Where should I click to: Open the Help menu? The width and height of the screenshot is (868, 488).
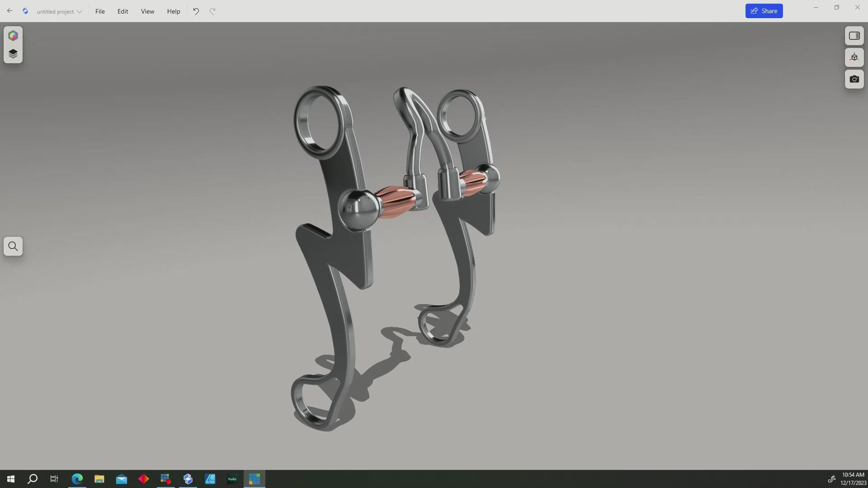pyautogui.click(x=173, y=11)
